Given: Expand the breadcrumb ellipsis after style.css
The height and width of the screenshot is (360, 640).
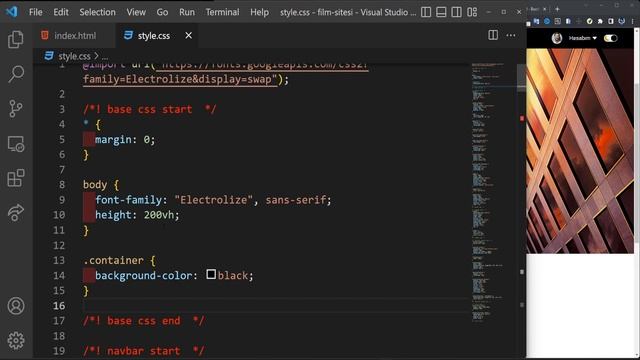Looking at the screenshot, I should pos(105,56).
